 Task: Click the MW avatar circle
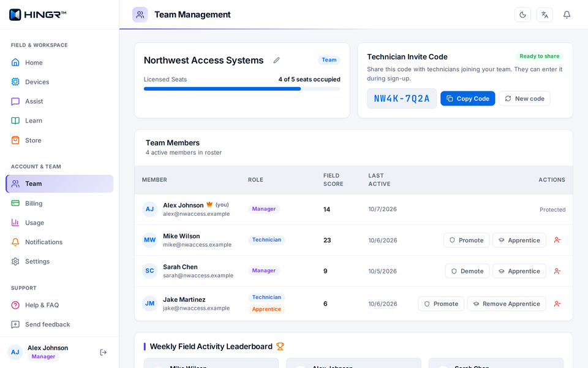point(149,240)
